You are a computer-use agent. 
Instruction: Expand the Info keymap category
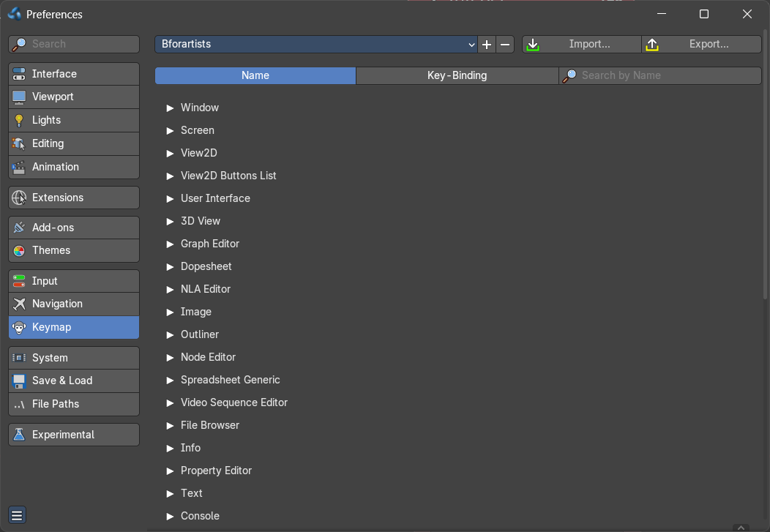pyautogui.click(x=170, y=448)
